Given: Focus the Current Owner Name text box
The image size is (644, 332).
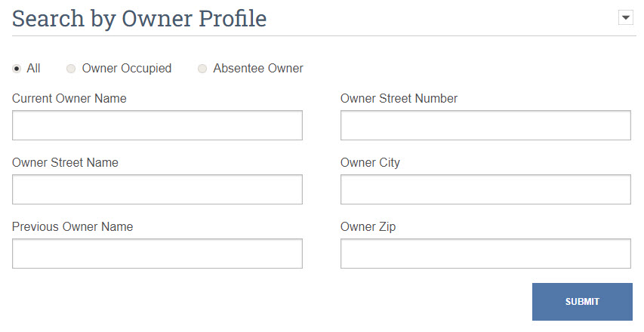Looking at the screenshot, I should coord(157,125).
